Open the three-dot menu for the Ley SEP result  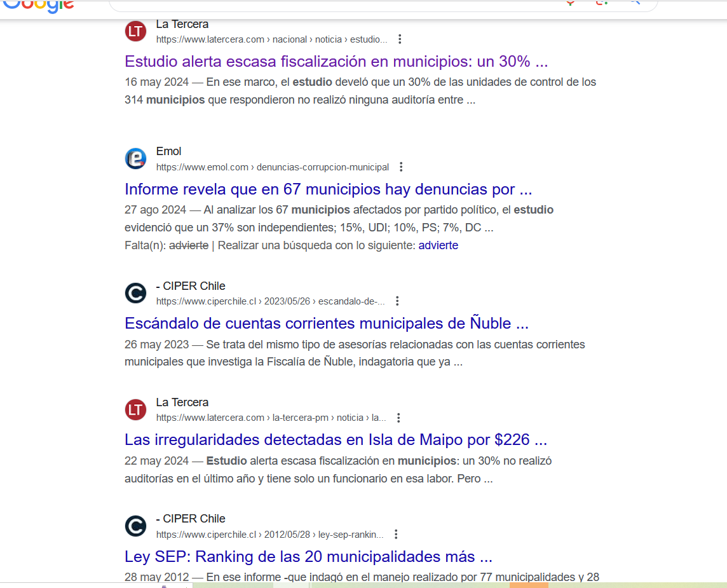tap(396, 534)
